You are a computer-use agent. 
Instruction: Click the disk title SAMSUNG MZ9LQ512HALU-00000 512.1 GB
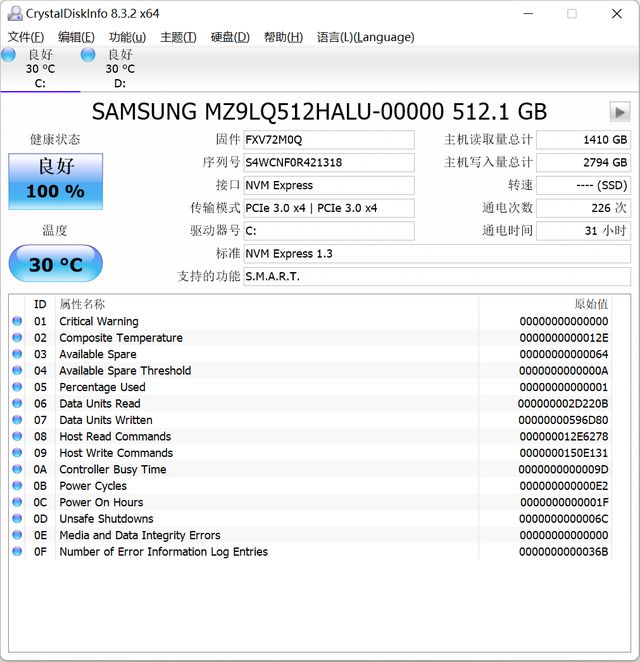(320, 112)
